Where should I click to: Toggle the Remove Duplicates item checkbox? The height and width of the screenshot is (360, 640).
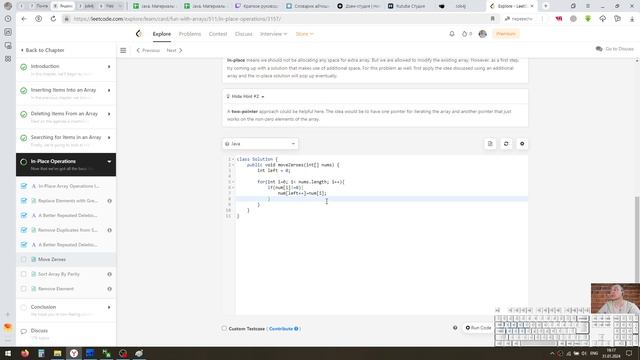click(24, 230)
